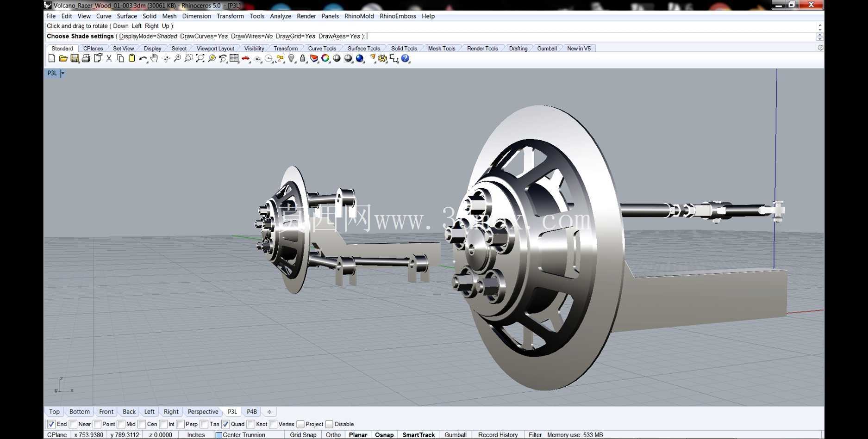This screenshot has height=439, width=868.
Task: Enable the Mid osnap checkbox
Action: (x=121, y=424)
